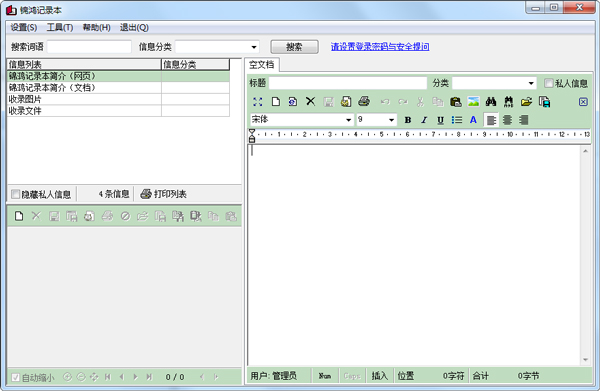Toggle bullet list formatting
This screenshot has height=391, width=600.
(x=457, y=120)
